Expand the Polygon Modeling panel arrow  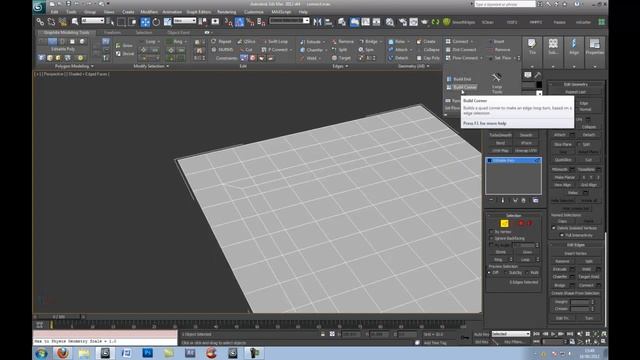(92, 66)
